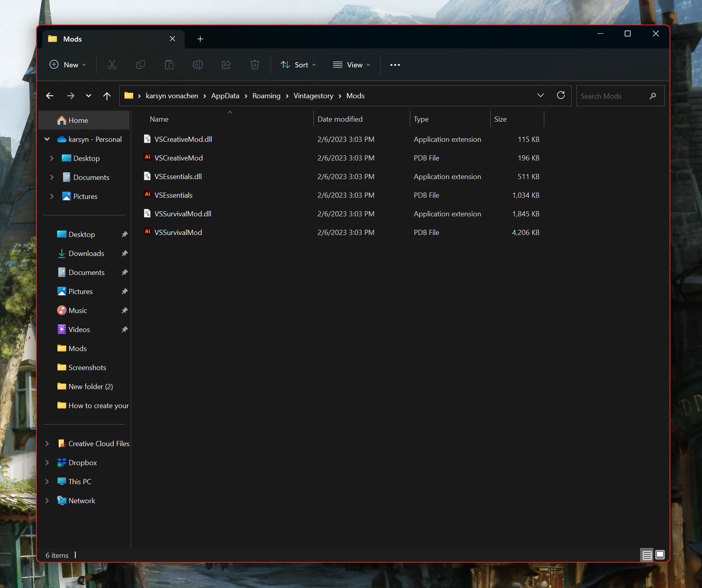The width and height of the screenshot is (702, 588).
Task: Collapse the karsyn - Personal OneDrive node
Action: (47, 139)
